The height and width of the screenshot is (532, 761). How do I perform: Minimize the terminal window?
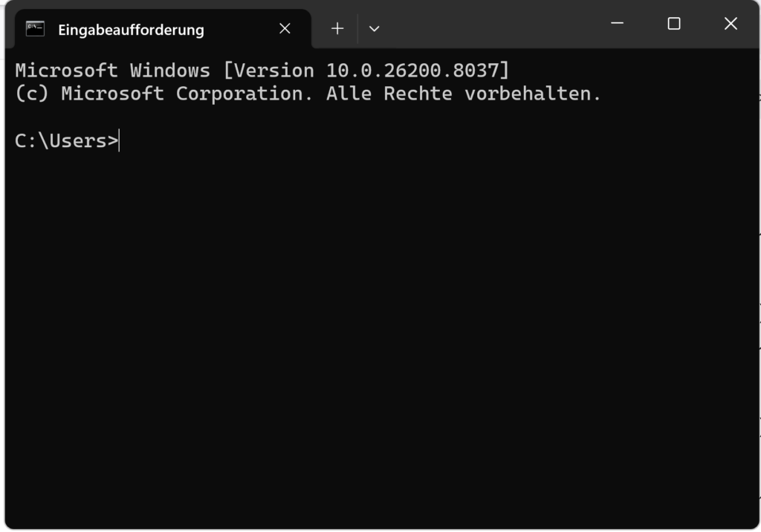click(x=617, y=24)
